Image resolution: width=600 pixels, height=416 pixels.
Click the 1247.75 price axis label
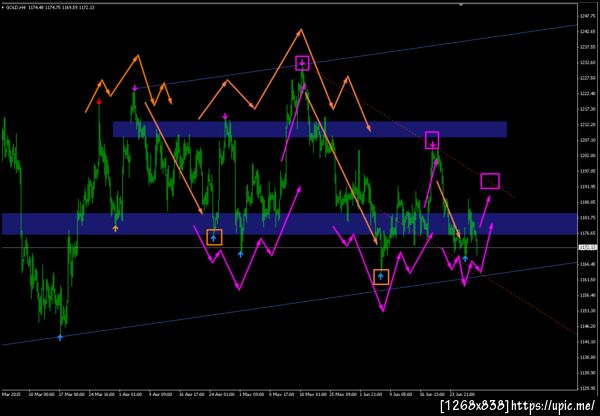[x=587, y=16]
